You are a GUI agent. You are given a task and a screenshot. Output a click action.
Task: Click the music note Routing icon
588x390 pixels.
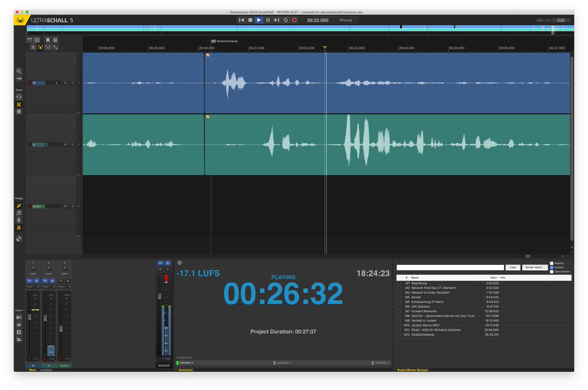point(19,213)
